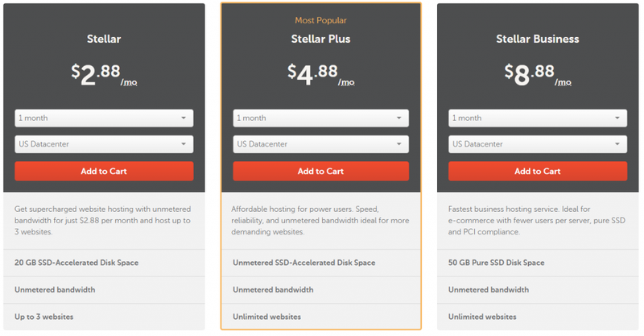
Task: Open the Stellar Plus datacenter dropdown
Action: [320, 144]
